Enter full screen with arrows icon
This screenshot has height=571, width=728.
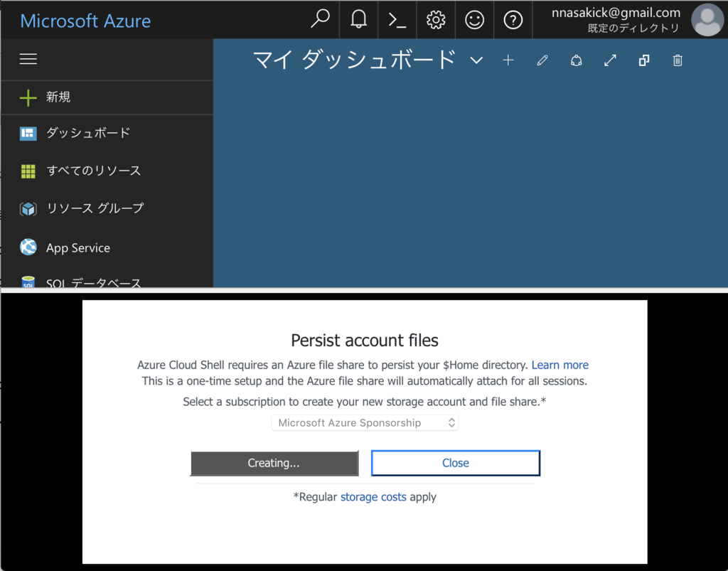pyautogui.click(x=610, y=60)
